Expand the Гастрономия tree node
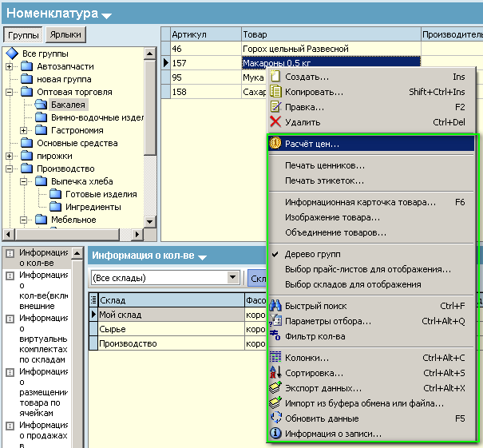This screenshot has width=483, height=448. (x=23, y=131)
